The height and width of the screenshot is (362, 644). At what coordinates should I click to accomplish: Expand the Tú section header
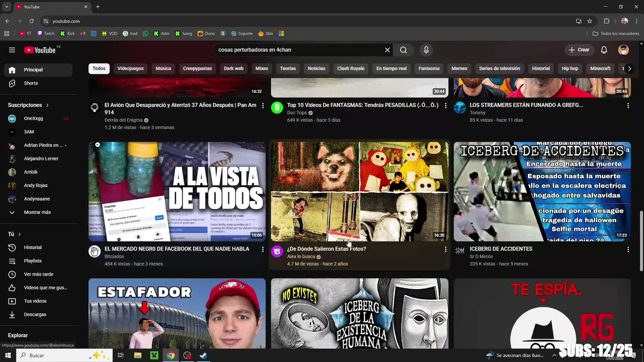point(15,234)
